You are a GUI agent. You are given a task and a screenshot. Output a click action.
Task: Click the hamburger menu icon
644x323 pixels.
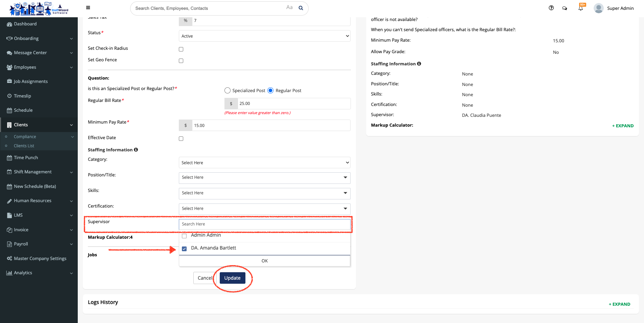88,8
